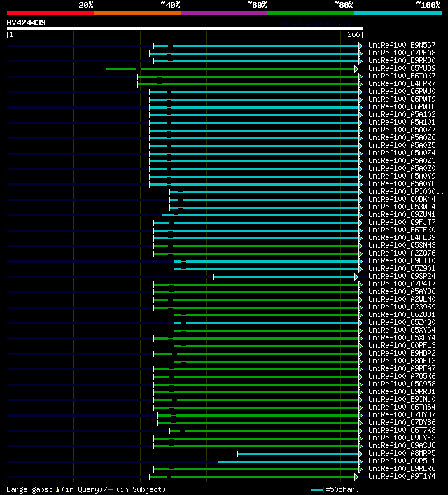Select the UniRef100_Q0DK44 label
448x495 pixels.
coord(402,200)
